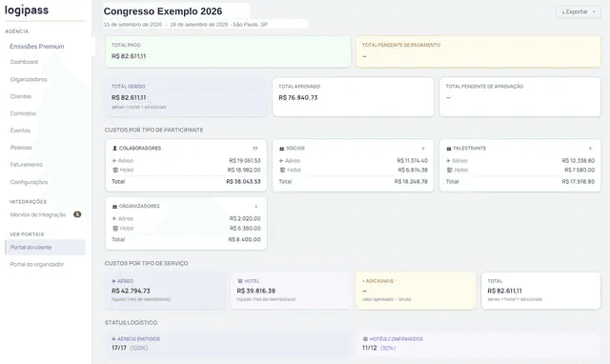The width and height of the screenshot is (610, 364).
Task: Click the airplane icon on Aéreo service card
Action: tap(114, 281)
